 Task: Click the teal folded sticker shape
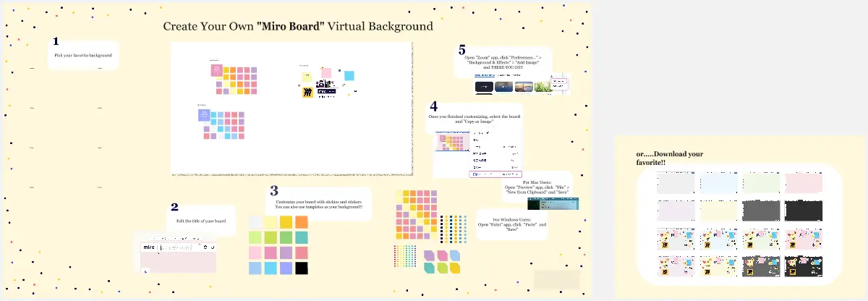[430, 268]
